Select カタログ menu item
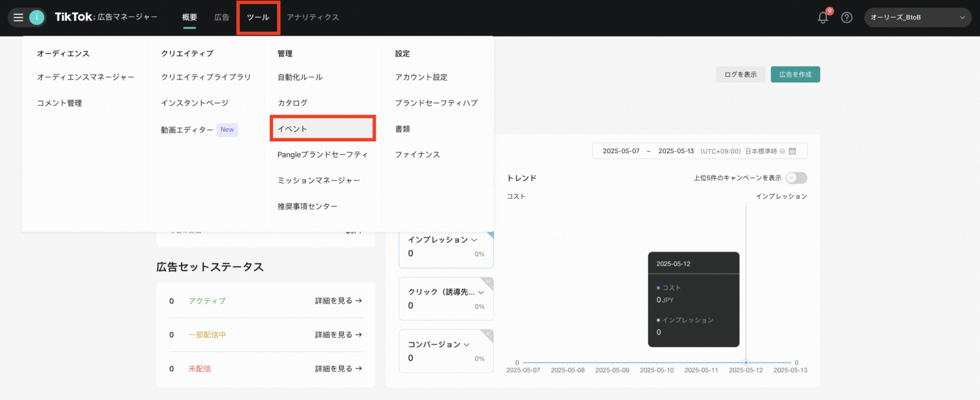Image resolution: width=980 pixels, height=400 pixels. point(292,103)
